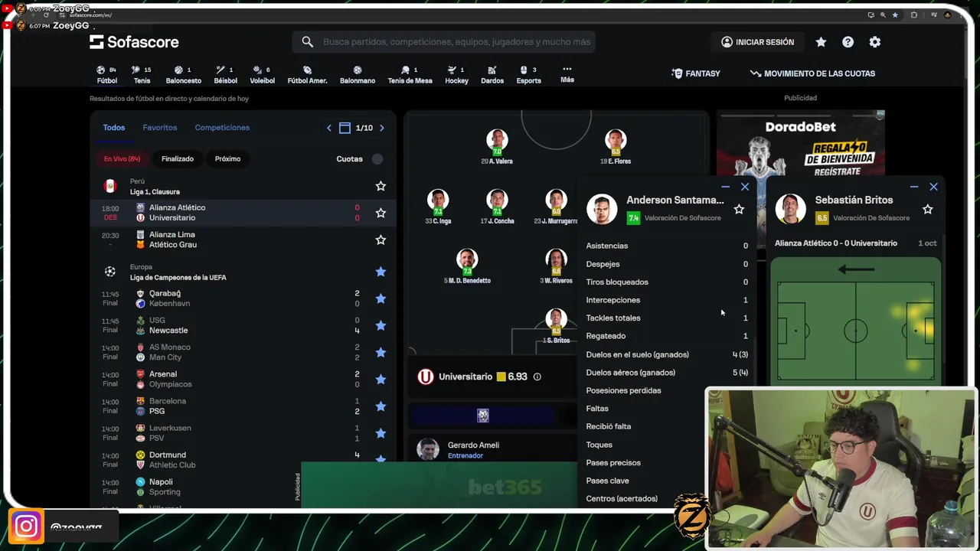Open the Sofascore home logo
This screenshot has width=980, height=551.
134,42
